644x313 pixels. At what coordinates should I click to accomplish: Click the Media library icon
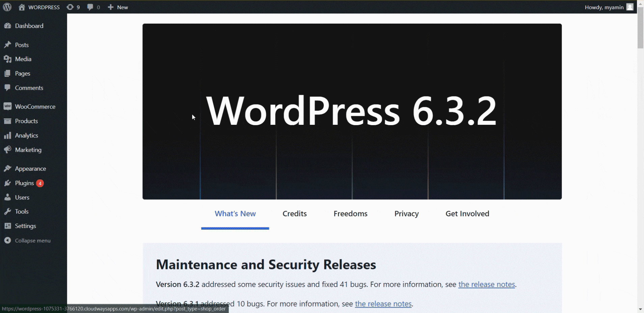(x=7, y=59)
